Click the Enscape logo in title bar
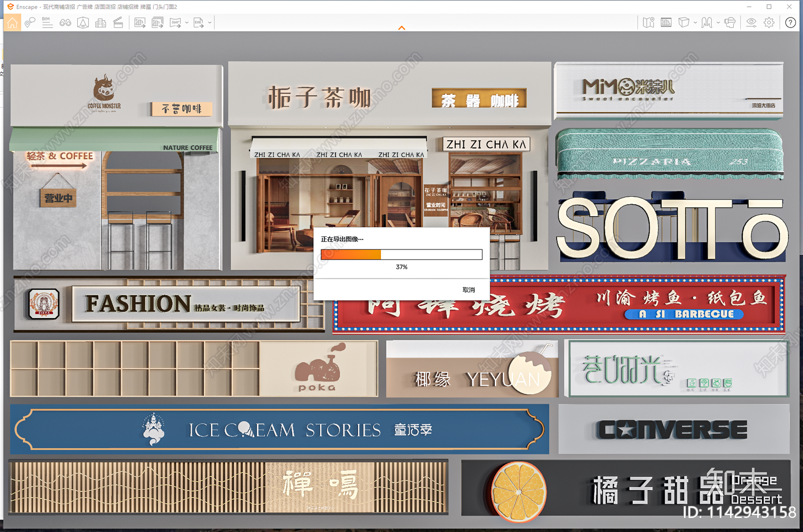Viewport: 803px width, 532px height. [10, 7]
